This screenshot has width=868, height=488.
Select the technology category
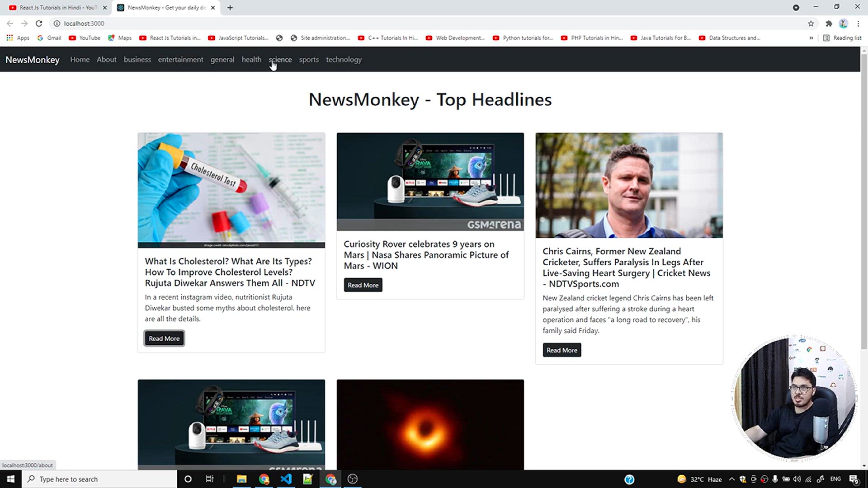[344, 60]
